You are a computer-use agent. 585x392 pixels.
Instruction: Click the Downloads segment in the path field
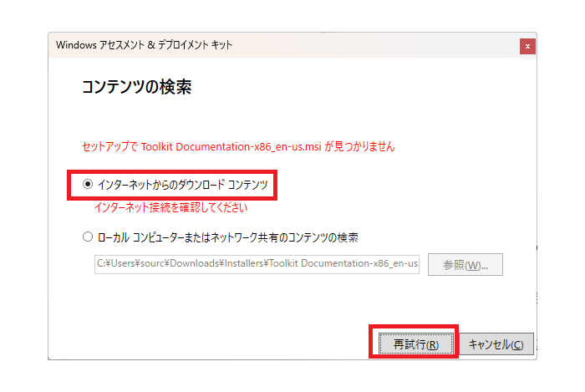187,265
